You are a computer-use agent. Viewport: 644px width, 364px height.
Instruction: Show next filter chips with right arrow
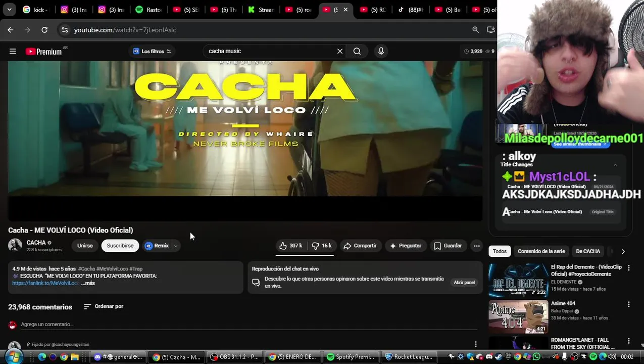pyautogui.click(x=623, y=251)
